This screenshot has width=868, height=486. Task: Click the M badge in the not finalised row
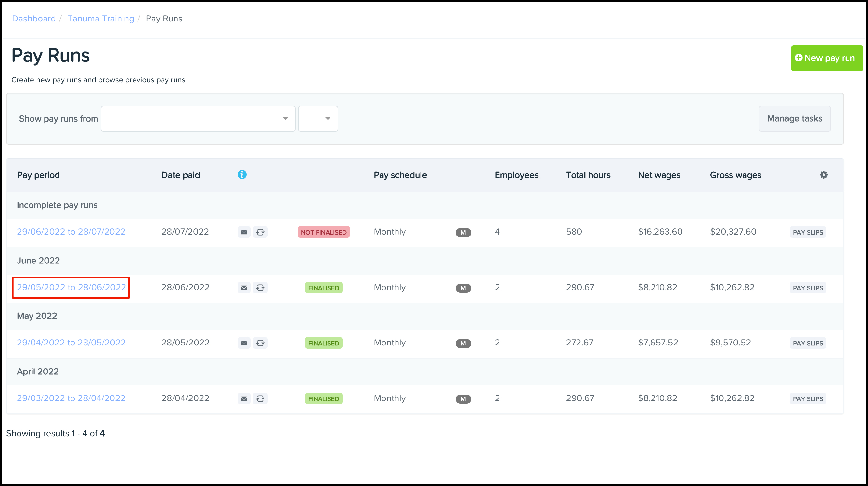(x=463, y=232)
